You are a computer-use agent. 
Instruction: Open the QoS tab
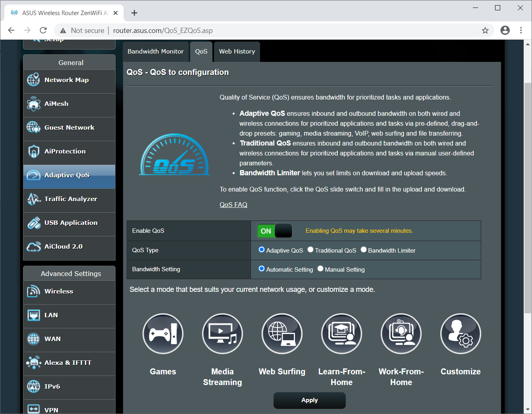pyautogui.click(x=201, y=52)
